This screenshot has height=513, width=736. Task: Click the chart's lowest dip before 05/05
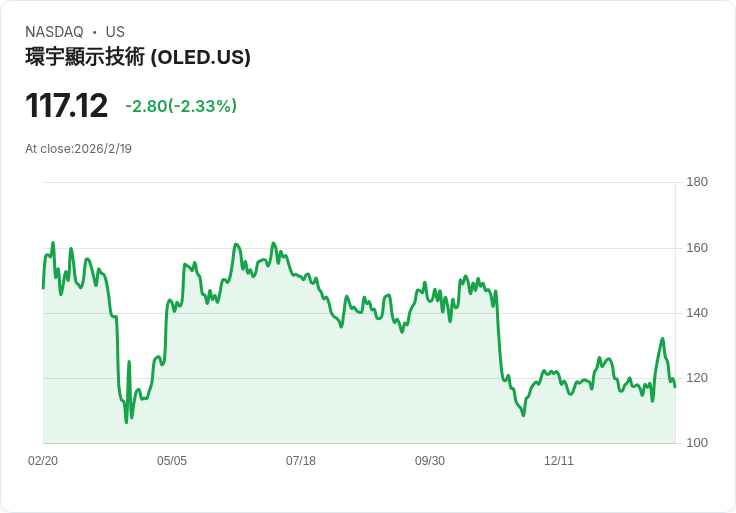click(x=126, y=422)
